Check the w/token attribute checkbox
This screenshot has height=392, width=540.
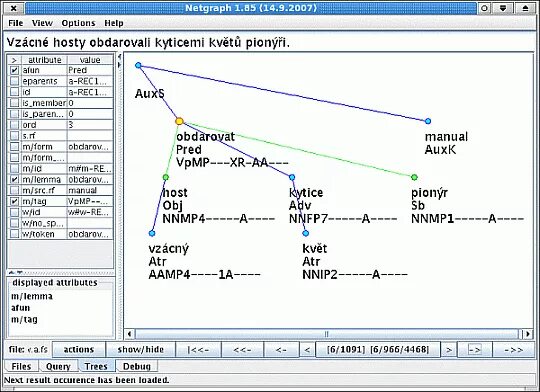tap(14, 234)
